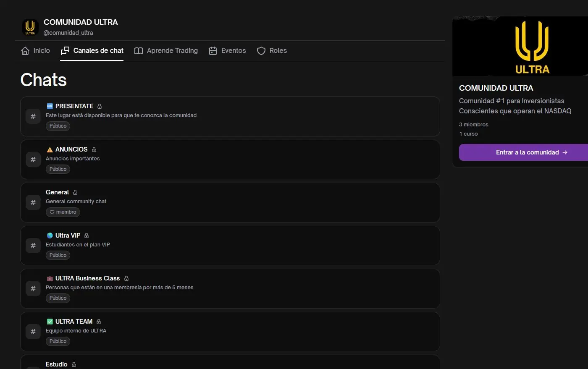Click the hash icon of ULTRA TEAM channel
This screenshot has width=588, height=369.
(33, 332)
